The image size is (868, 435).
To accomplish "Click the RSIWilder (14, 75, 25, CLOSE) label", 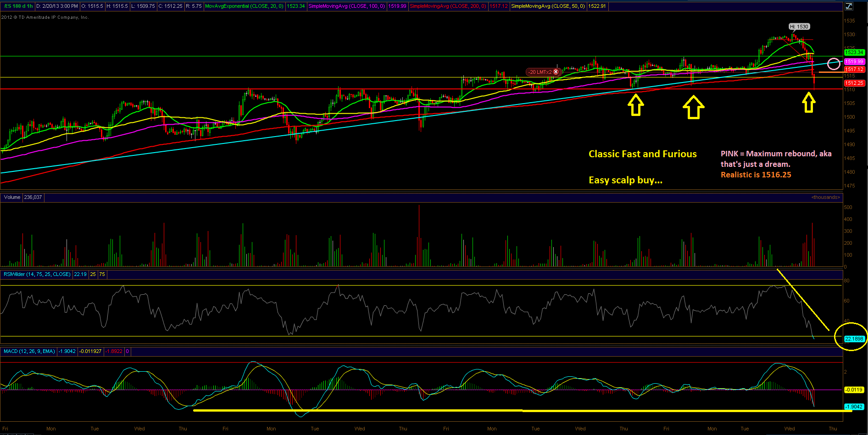I will pos(37,274).
